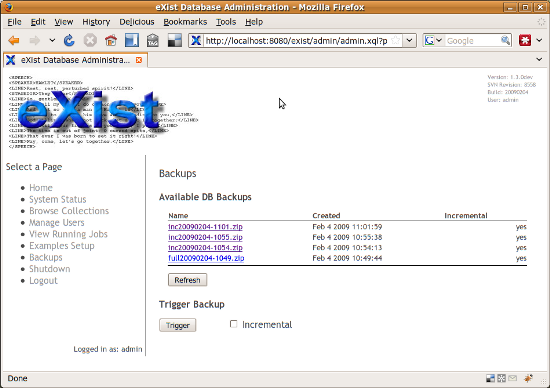Click the greyed Forward arrow icon

click(34, 41)
